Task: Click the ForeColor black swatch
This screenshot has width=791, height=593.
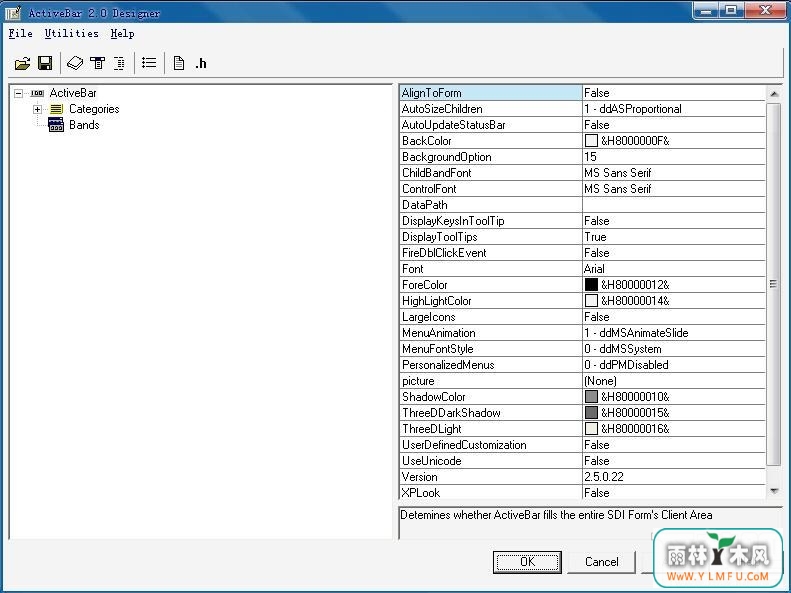Action: 591,284
